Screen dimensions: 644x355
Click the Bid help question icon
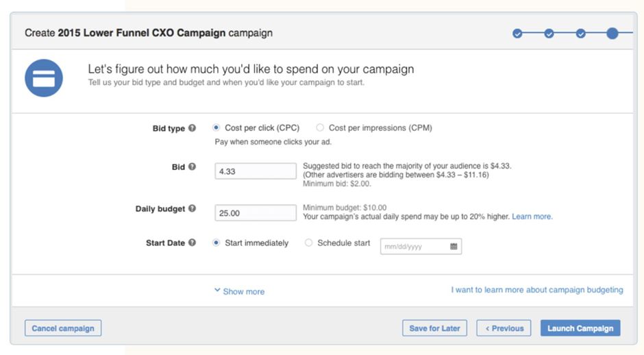[192, 167]
